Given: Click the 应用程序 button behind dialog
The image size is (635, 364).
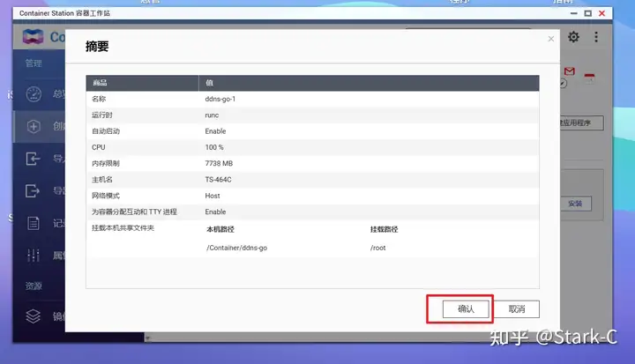Looking at the screenshot, I should (x=581, y=123).
